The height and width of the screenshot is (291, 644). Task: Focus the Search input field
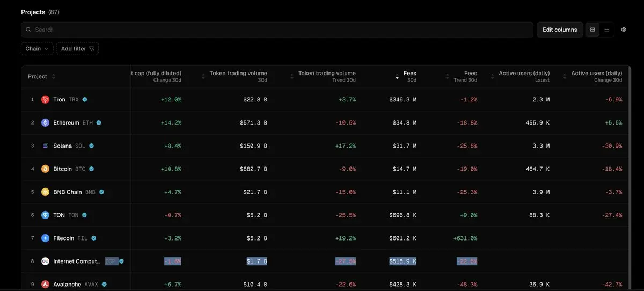(x=277, y=30)
